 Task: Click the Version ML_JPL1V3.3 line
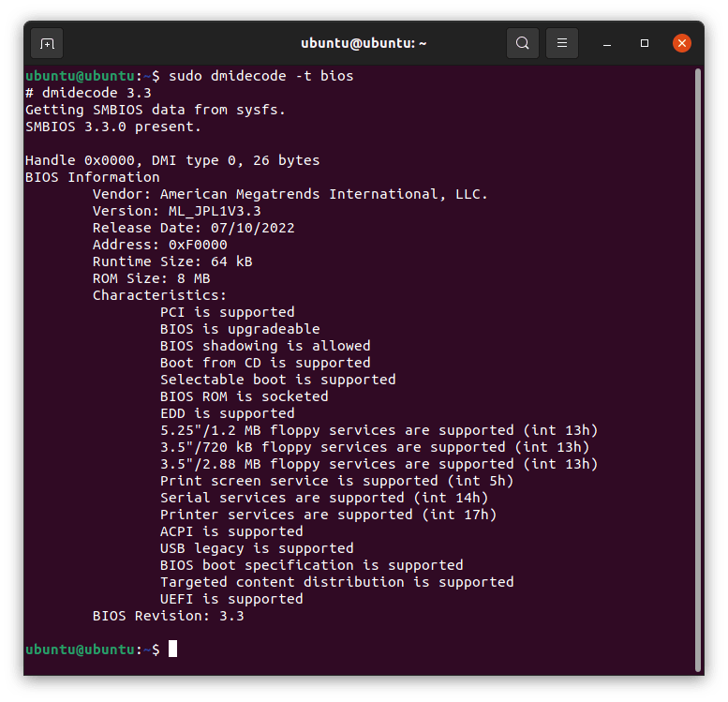(x=177, y=211)
